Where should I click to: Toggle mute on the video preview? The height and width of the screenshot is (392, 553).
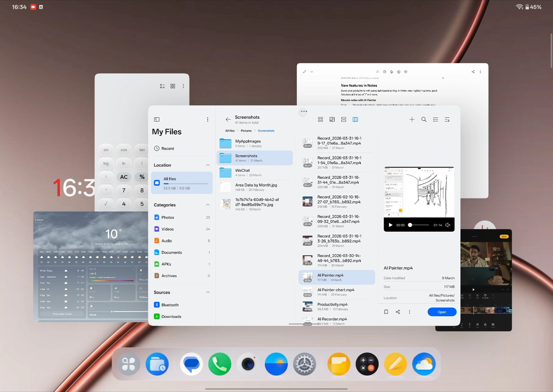pos(448,225)
